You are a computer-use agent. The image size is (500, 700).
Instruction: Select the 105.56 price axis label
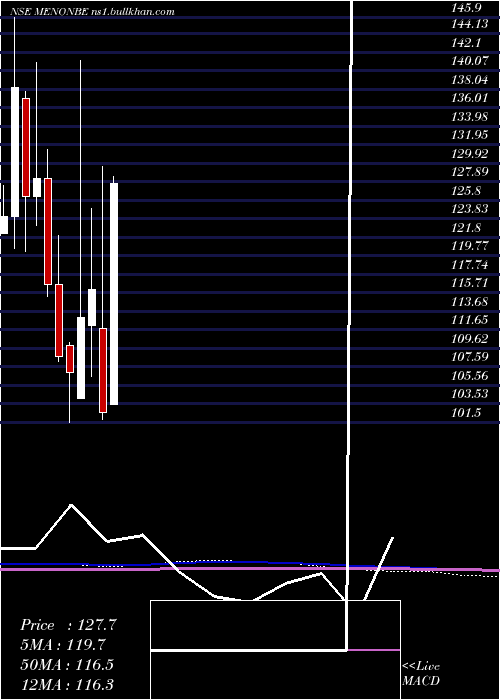coord(470,376)
